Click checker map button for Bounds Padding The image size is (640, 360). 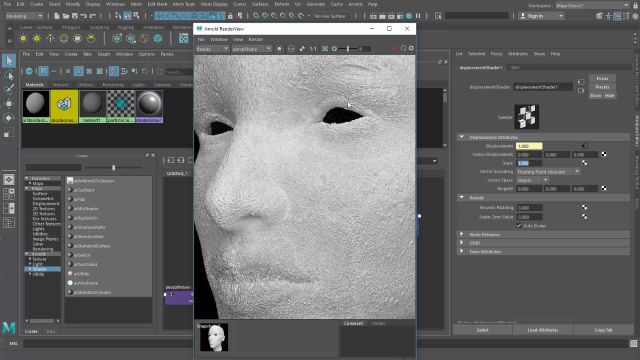pos(584,207)
